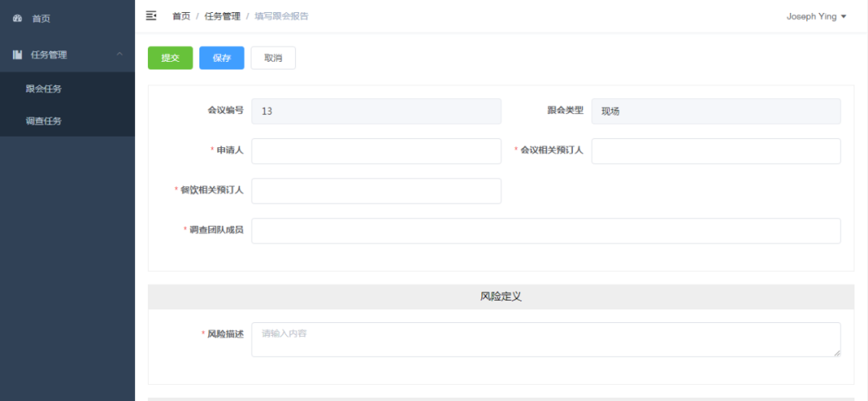
Task: Focus the 调查团队成员 input field
Action: 546,231
